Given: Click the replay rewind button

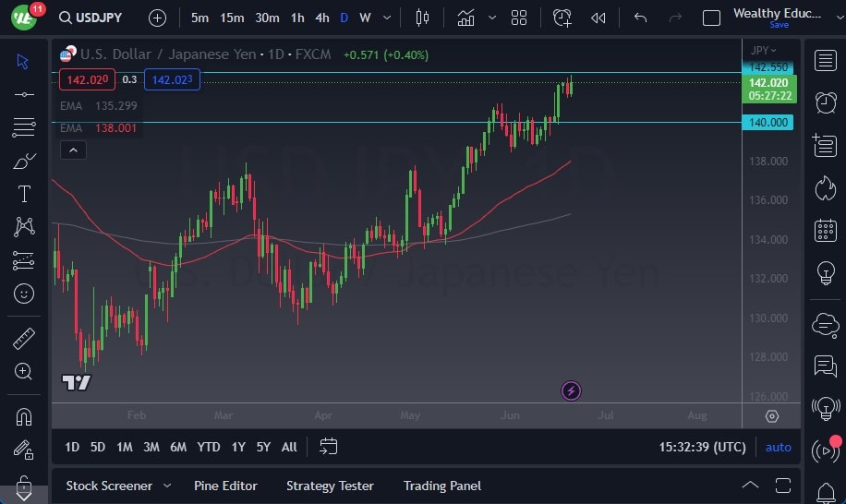Looking at the screenshot, I should point(598,18).
